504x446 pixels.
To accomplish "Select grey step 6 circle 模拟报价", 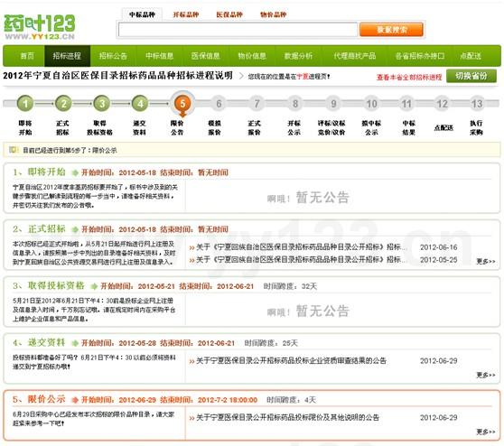I will tap(219, 104).
